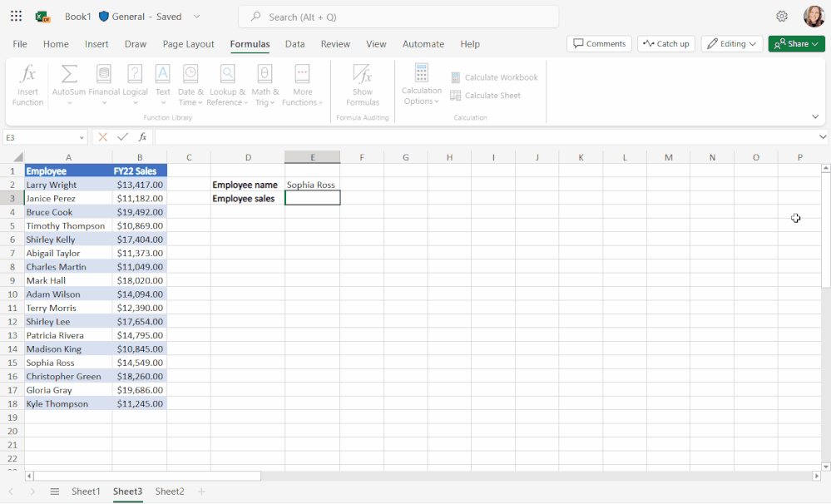This screenshot has height=504, width=831.
Task: Open the Share menu
Action: 795,43
